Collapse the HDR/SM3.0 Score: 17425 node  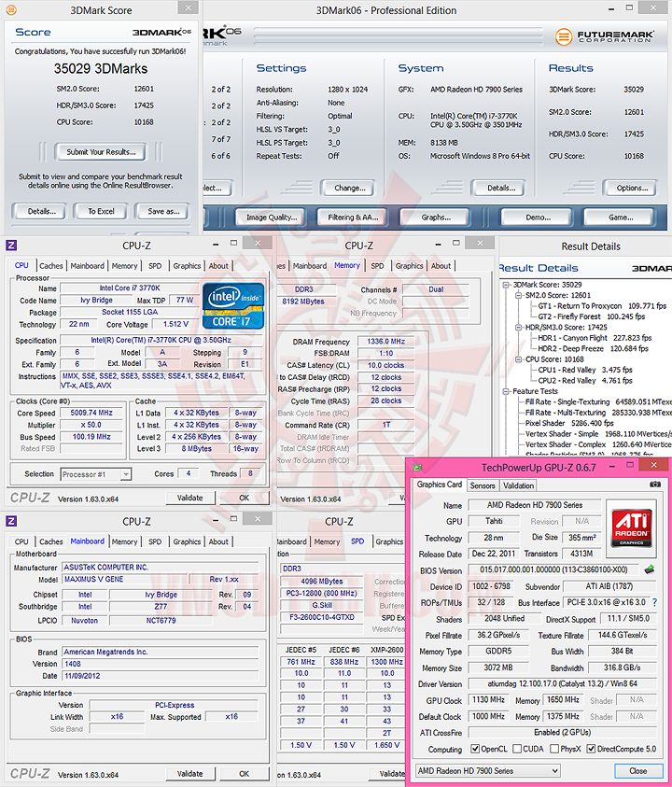click(519, 328)
